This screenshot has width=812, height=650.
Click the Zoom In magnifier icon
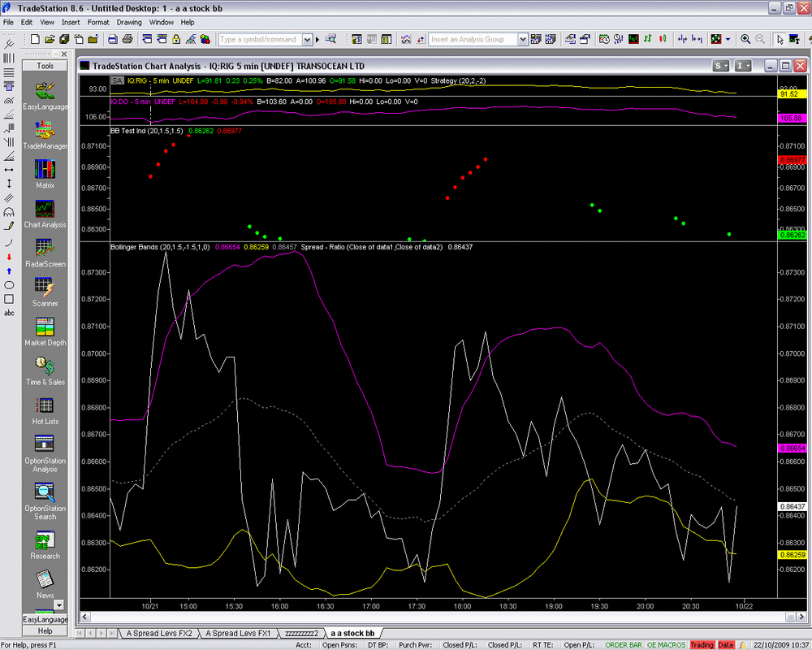point(745,39)
